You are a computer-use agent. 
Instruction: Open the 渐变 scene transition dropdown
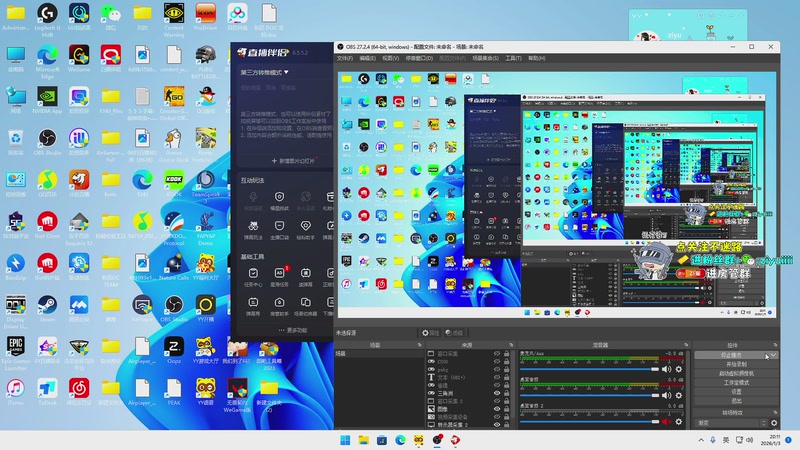(x=732, y=423)
